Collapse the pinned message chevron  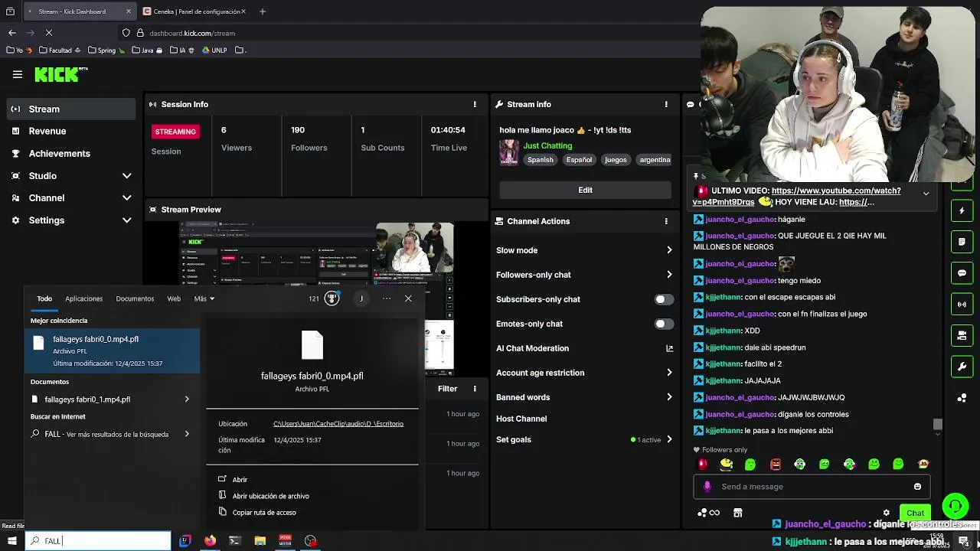tap(926, 194)
